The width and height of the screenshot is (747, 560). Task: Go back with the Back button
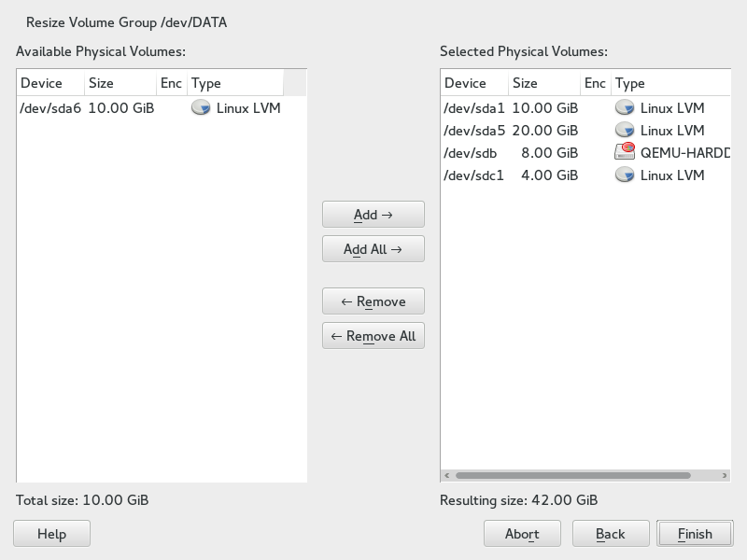(x=610, y=534)
